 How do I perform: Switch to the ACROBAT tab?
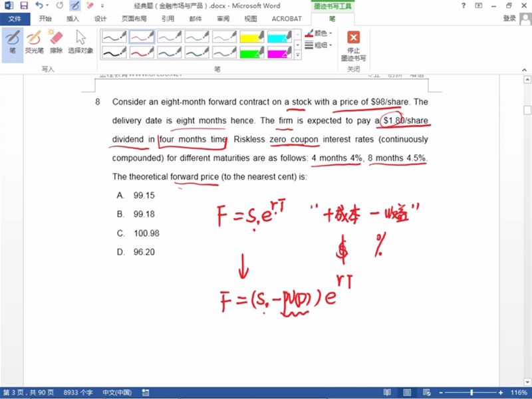point(287,19)
